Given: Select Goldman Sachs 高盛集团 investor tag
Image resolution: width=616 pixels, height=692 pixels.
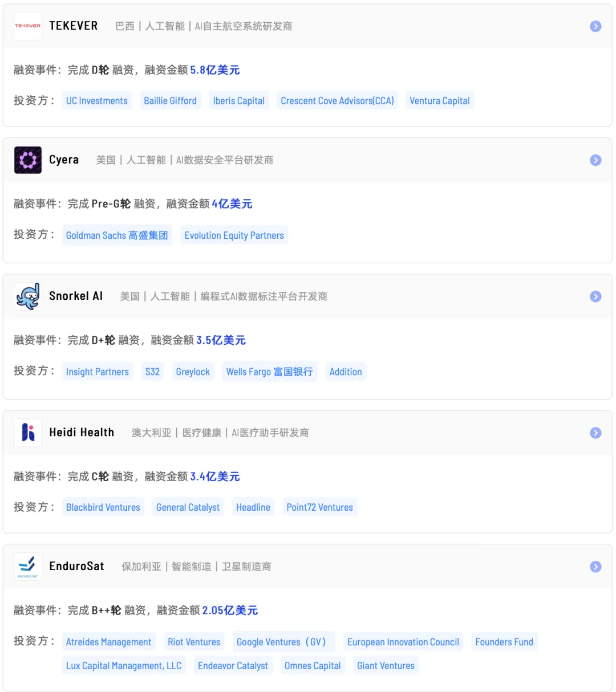Looking at the screenshot, I should pos(117,235).
